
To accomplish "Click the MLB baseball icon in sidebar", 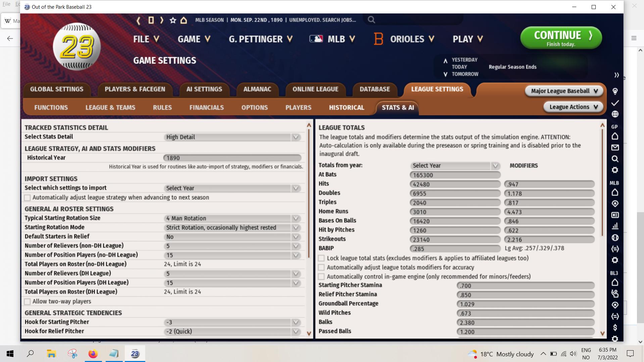I will tap(615, 238).
